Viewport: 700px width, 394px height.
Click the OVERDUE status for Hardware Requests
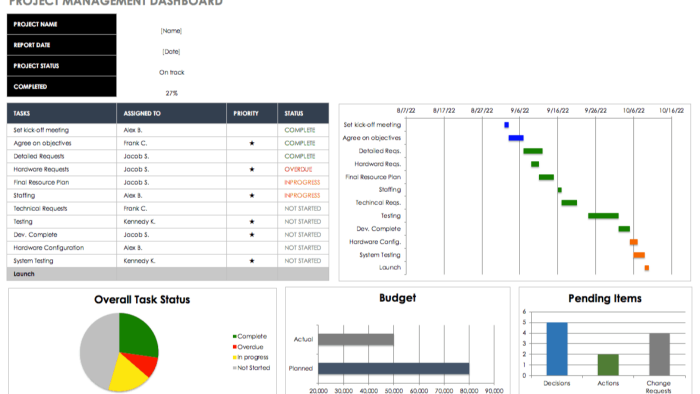coord(298,170)
